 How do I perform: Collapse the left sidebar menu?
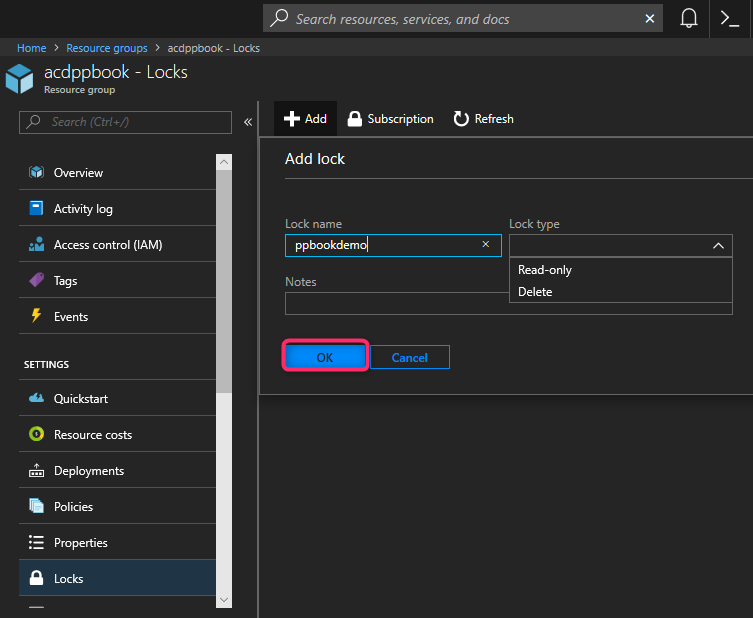pos(247,122)
